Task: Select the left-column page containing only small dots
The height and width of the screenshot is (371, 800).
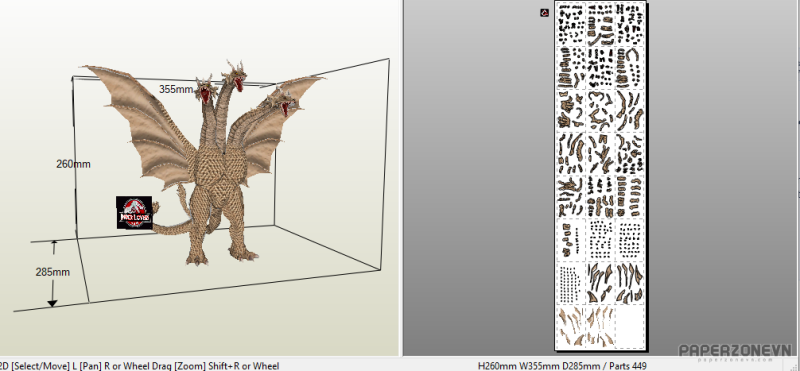Action: tap(571, 283)
